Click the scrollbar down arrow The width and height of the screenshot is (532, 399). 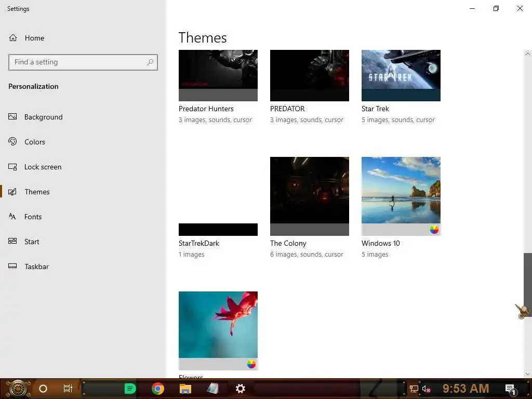coord(527,374)
